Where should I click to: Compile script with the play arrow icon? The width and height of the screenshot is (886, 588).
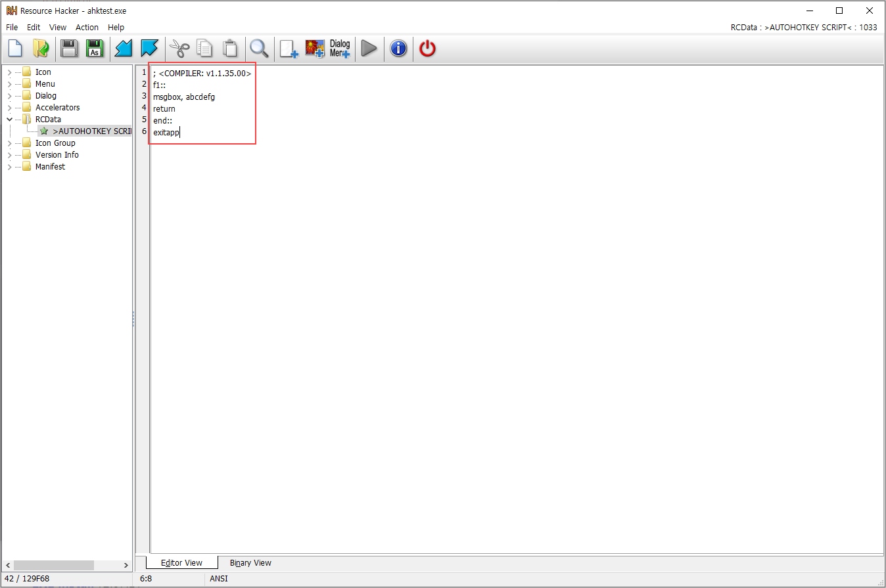[369, 49]
